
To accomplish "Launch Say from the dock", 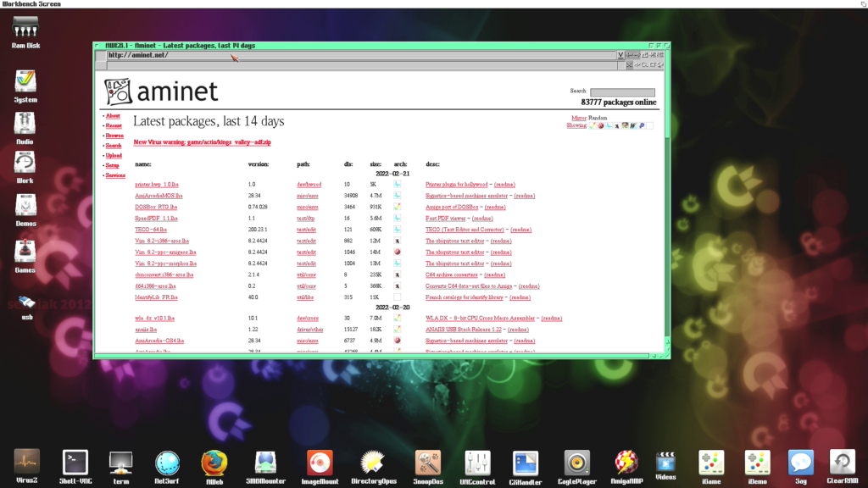I will [x=800, y=468].
